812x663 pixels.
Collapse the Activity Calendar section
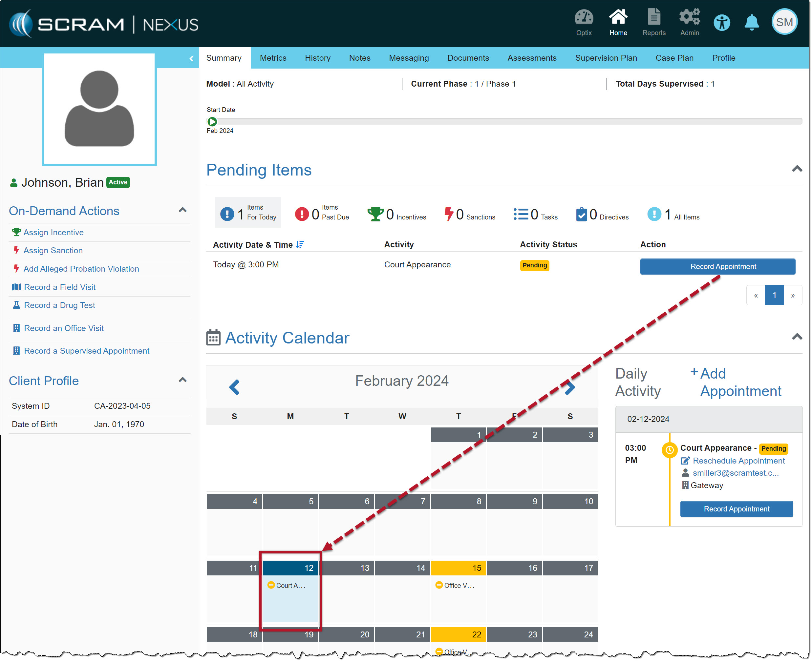(x=797, y=337)
